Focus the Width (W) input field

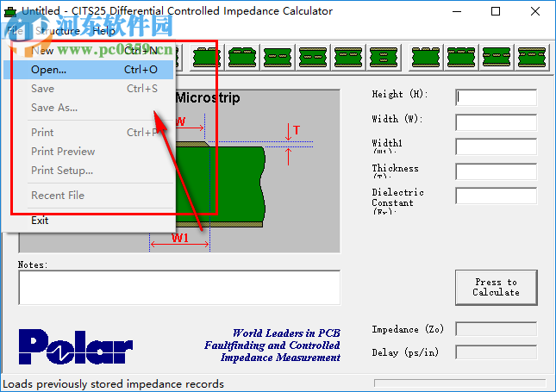(x=496, y=122)
